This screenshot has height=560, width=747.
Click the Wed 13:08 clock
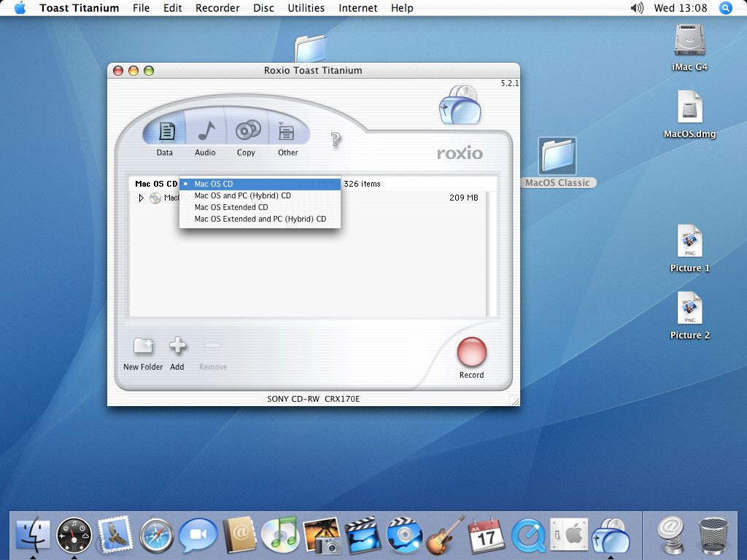[x=681, y=8]
